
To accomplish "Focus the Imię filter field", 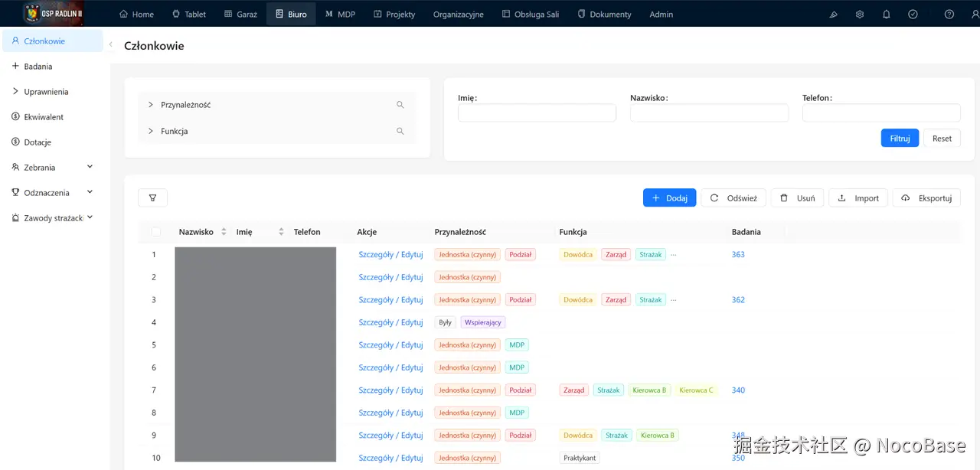I will pyautogui.click(x=537, y=113).
